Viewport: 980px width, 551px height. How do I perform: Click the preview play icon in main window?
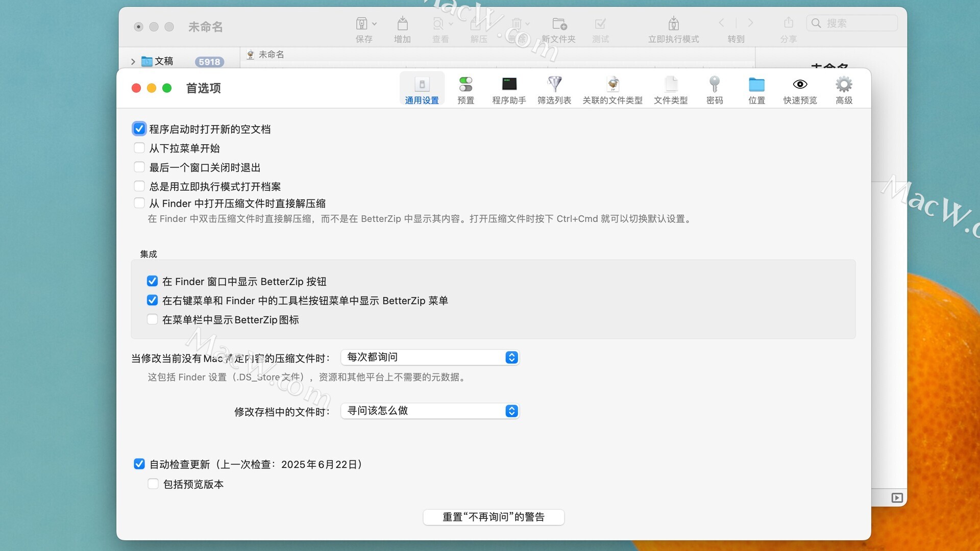897,498
